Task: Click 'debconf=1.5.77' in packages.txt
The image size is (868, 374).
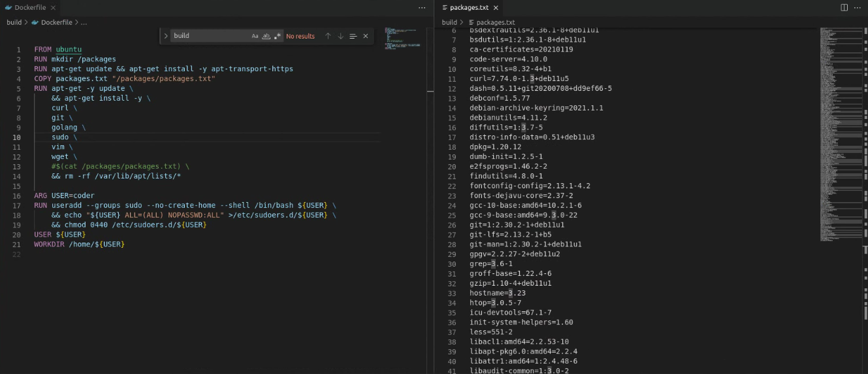Action: tap(500, 98)
